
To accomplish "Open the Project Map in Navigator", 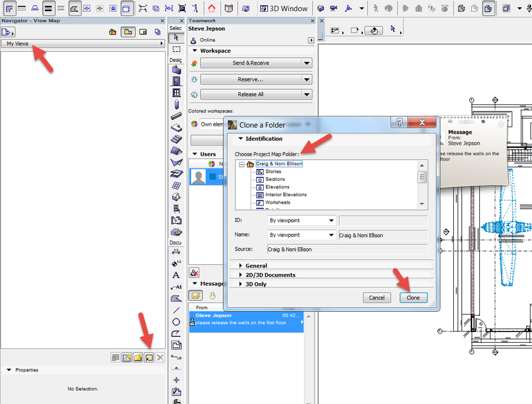I will (x=113, y=32).
